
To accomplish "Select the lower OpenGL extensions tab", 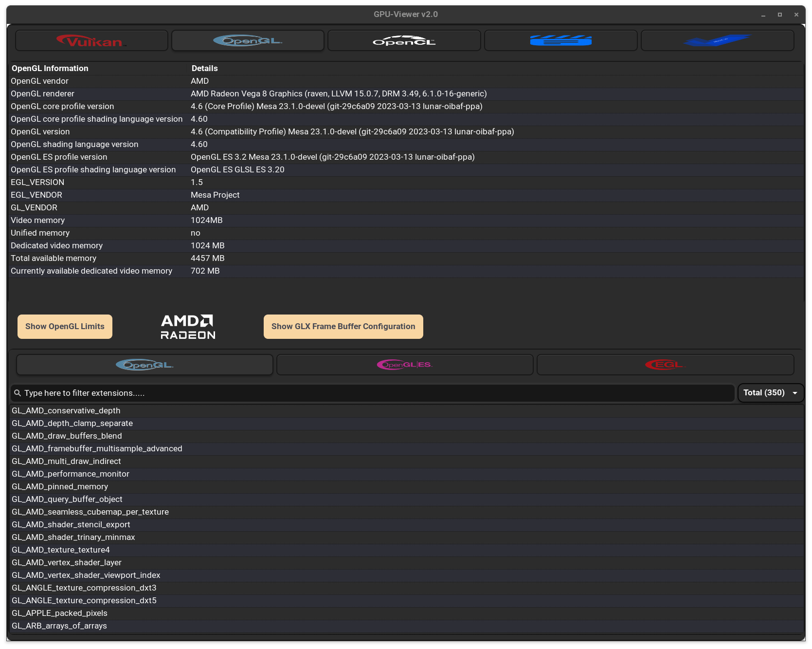I will tap(144, 365).
